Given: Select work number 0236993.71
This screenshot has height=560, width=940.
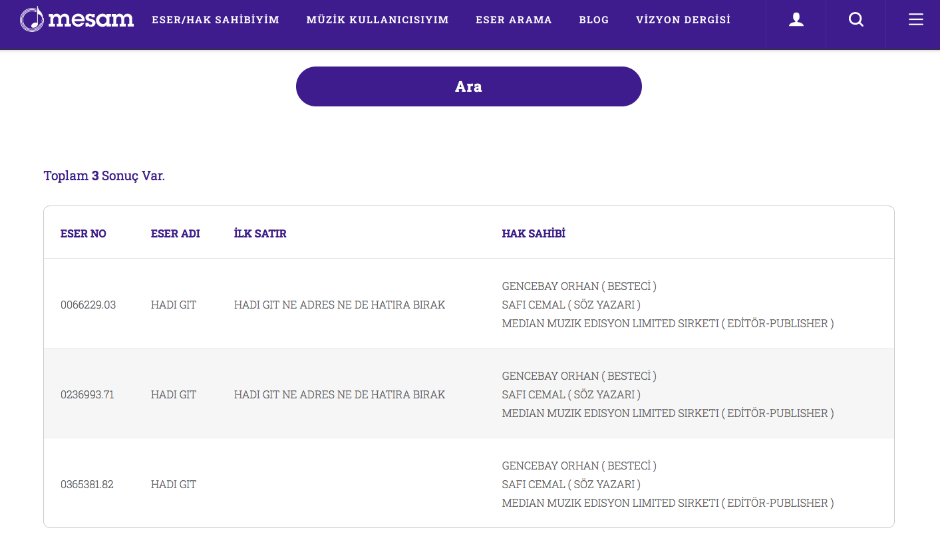Looking at the screenshot, I should pyautogui.click(x=87, y=394).
